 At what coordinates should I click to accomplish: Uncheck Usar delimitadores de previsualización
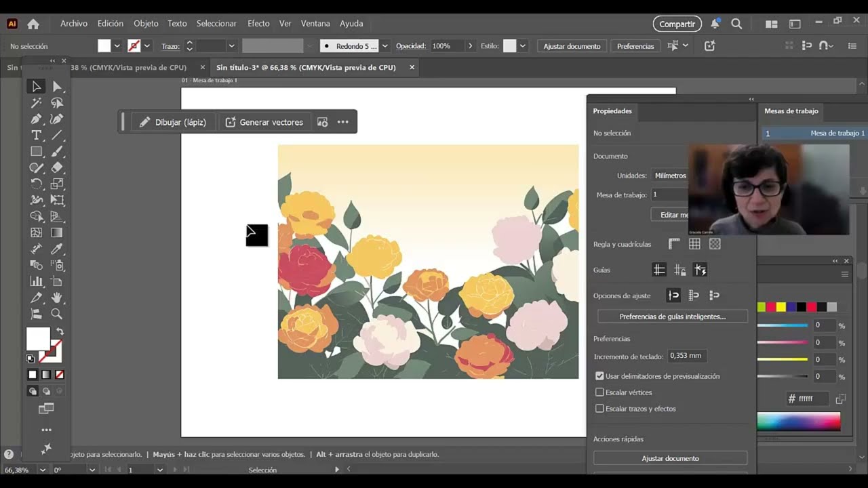(x=599, y=376)
